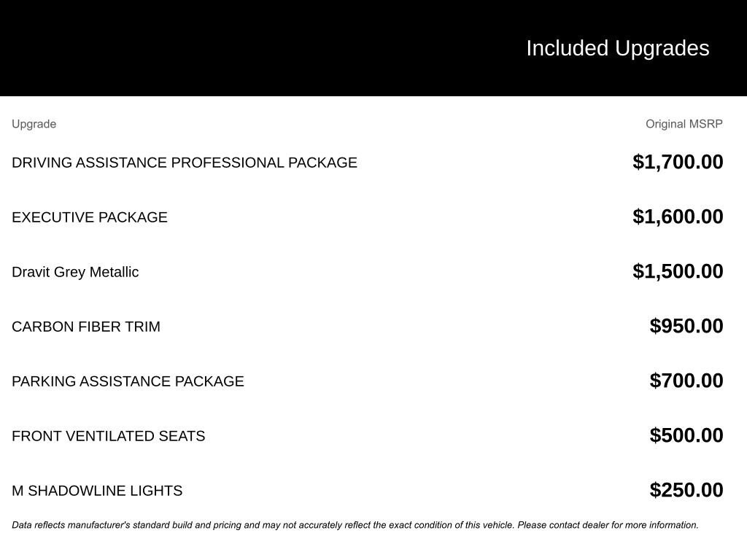Click the $950.00 price
747x560 pixels.
pyautogui.click(x=686, y=326)
